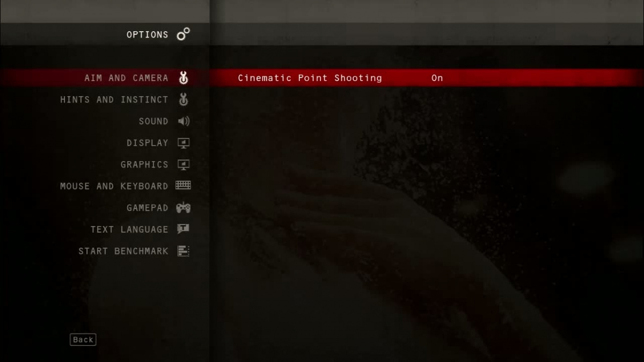Toggle Cinematic Point Shooting On value
This screenshot has width=644, height=362.
[x=437, y=78]
